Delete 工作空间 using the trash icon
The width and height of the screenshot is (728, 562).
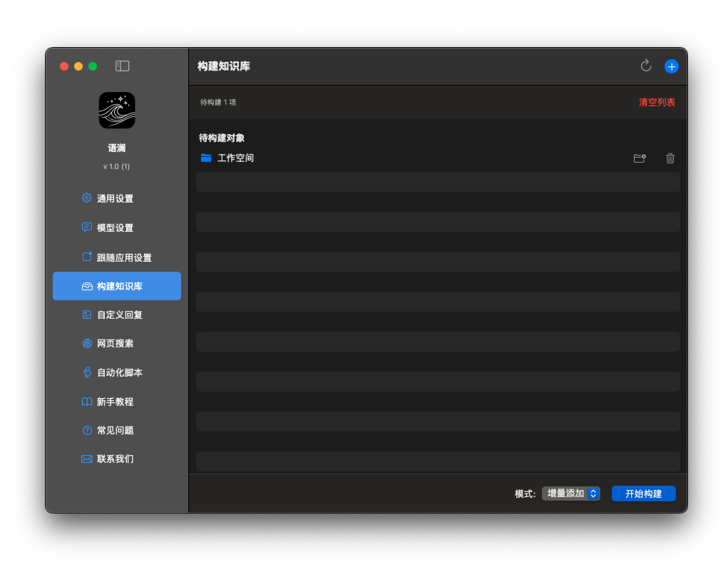(670, 158)
